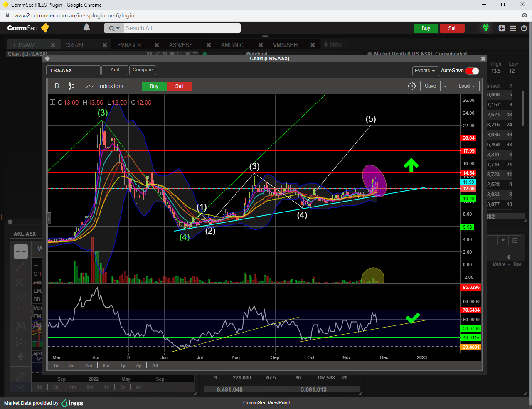The height and width of the screenshot is (409, 532).
Task: Click the back arrow in drawing toolbar
Action: pyautogui.click(x=21, y=357)
